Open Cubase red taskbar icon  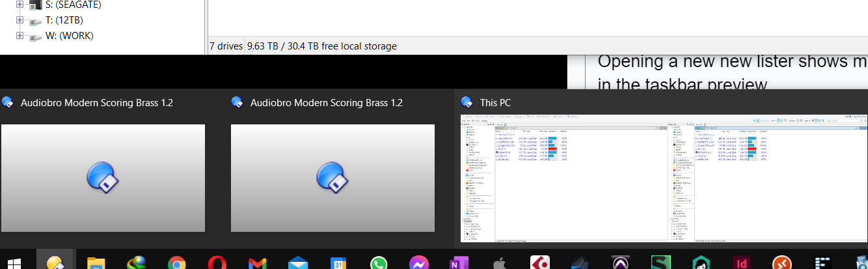(x=540, y=263)
